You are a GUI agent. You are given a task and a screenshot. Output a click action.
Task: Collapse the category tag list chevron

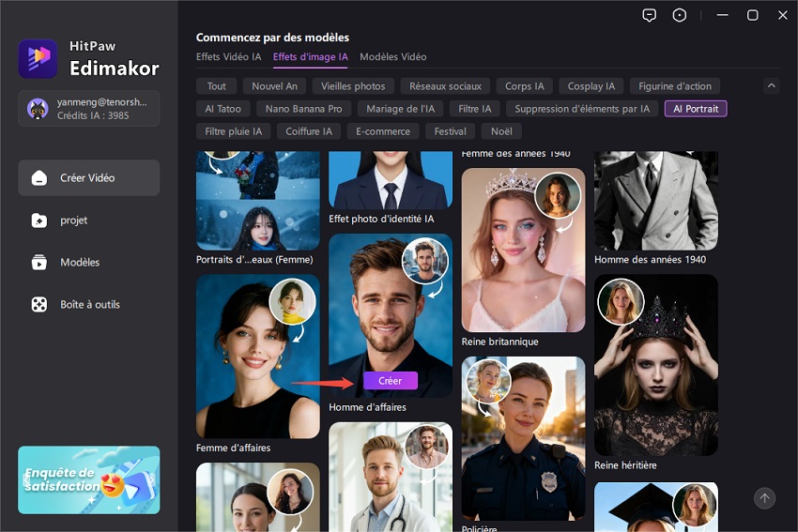click(772, 86)
